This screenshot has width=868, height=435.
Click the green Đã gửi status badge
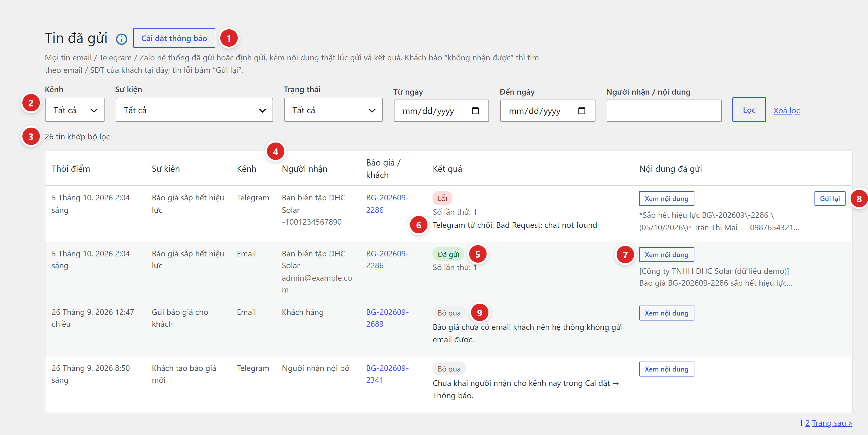[x=448, y=255]
